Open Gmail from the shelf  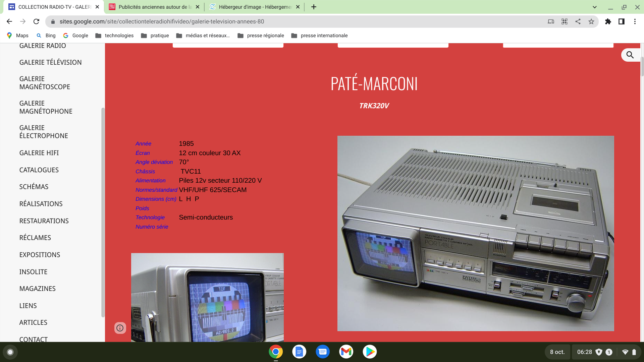click(x=346, y=352)
